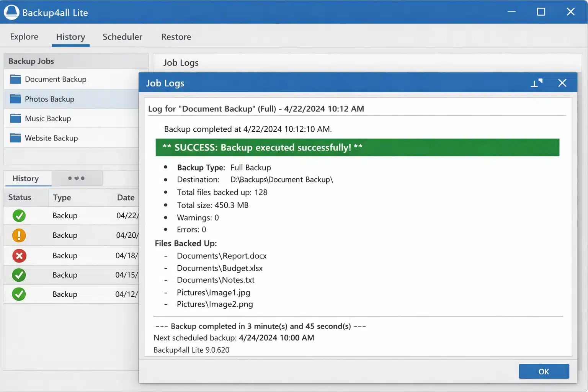The image size is (588, 392).
Task: Click the green success status icon for 04/22 backup
Action: point(19,216)
